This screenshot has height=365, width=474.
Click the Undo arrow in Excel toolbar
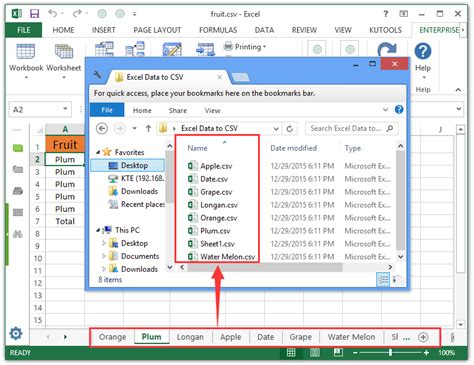click(53, 13)
